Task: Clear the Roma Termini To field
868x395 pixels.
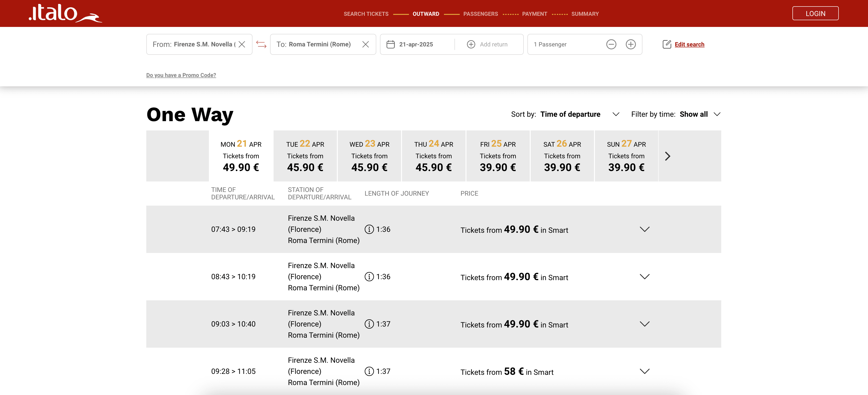Action: pyautogui.click(x=366, y=44)
